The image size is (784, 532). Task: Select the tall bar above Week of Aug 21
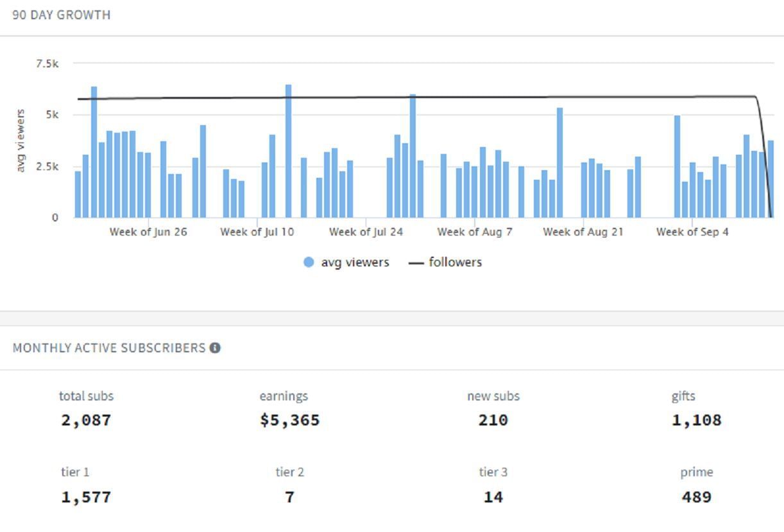click(559, 162)
